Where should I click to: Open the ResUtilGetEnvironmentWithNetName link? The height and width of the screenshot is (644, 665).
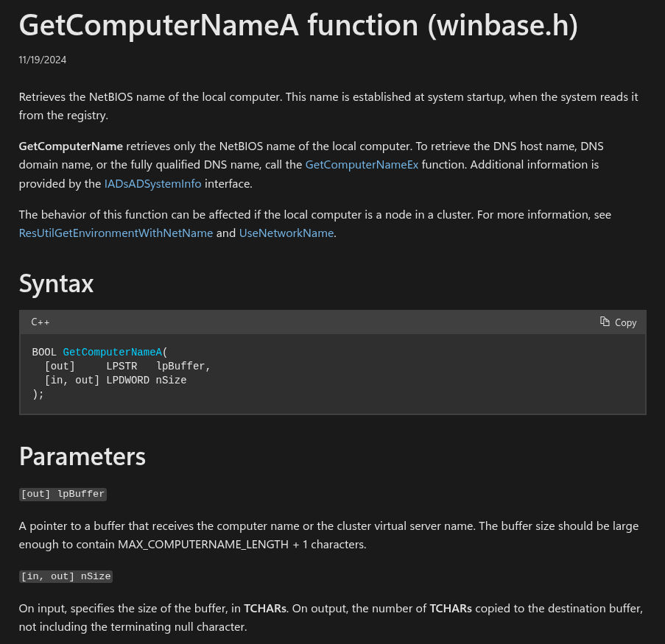[116, 233]
